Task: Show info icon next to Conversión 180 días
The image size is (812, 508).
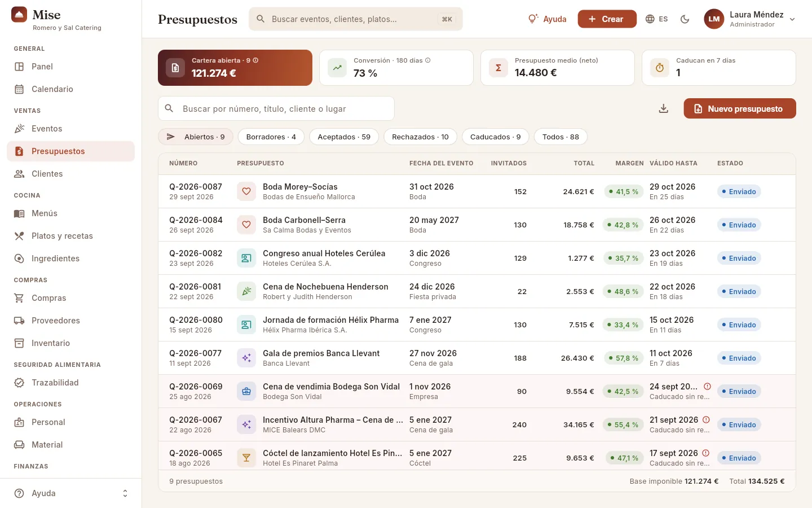Action: [428, 60]
